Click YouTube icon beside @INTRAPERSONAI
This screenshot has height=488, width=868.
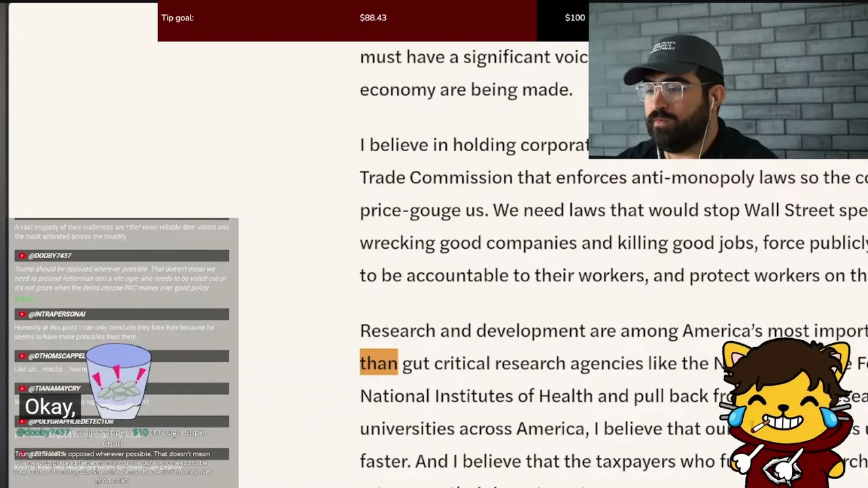22,314
